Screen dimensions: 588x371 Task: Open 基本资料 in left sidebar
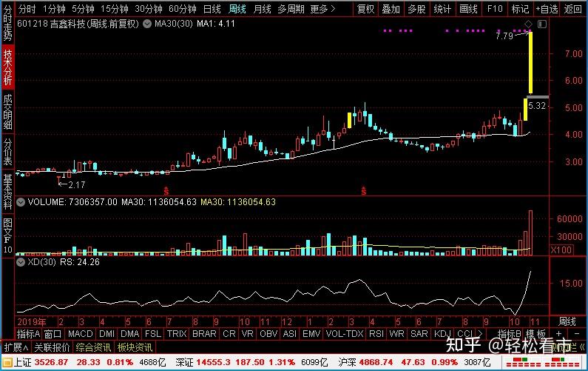pos(7,191)
